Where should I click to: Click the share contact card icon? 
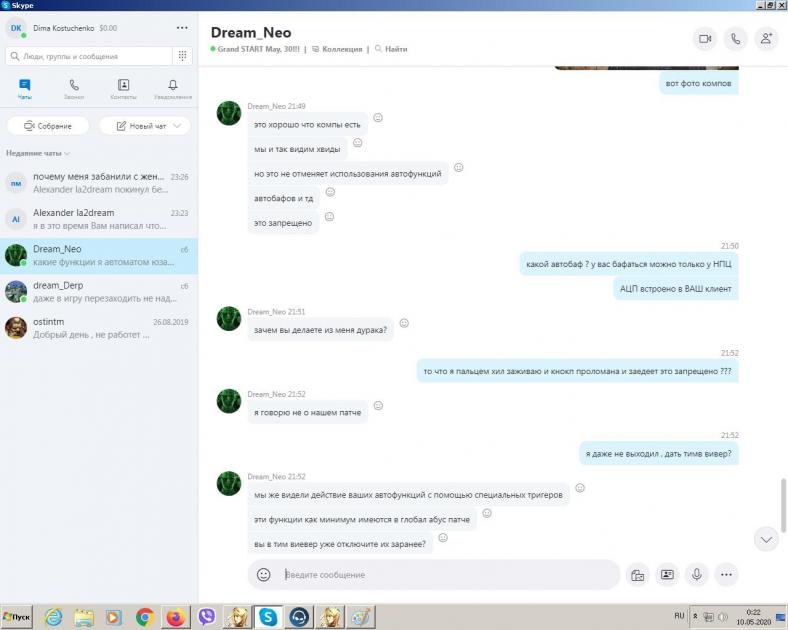(667, 575)
